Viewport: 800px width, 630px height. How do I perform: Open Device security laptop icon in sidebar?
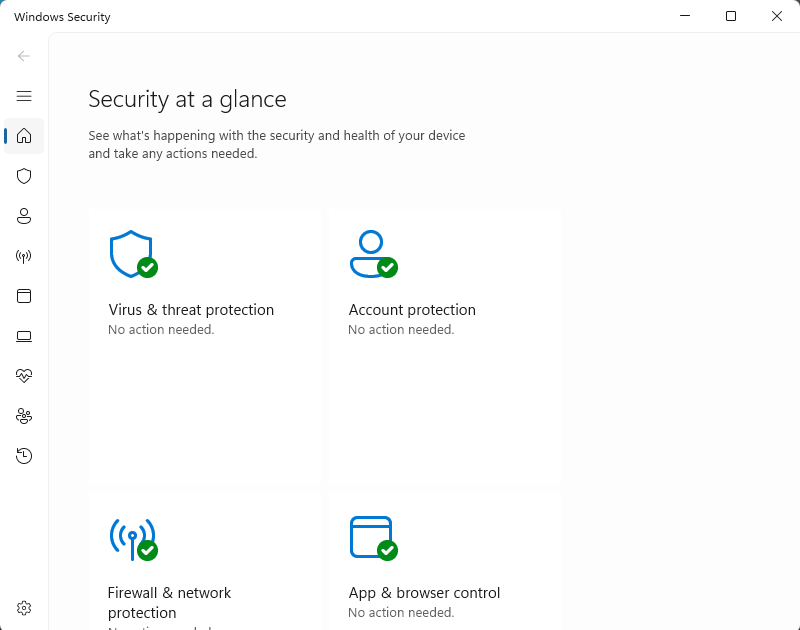24,336
